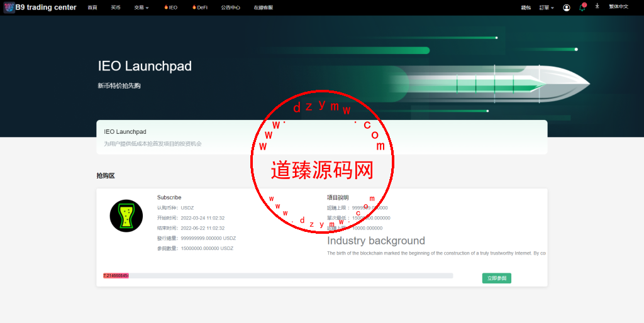The width and height of the screenshot is (644, 323).
Task: Click the green hourglass project token icon
Action: (126, 216)
